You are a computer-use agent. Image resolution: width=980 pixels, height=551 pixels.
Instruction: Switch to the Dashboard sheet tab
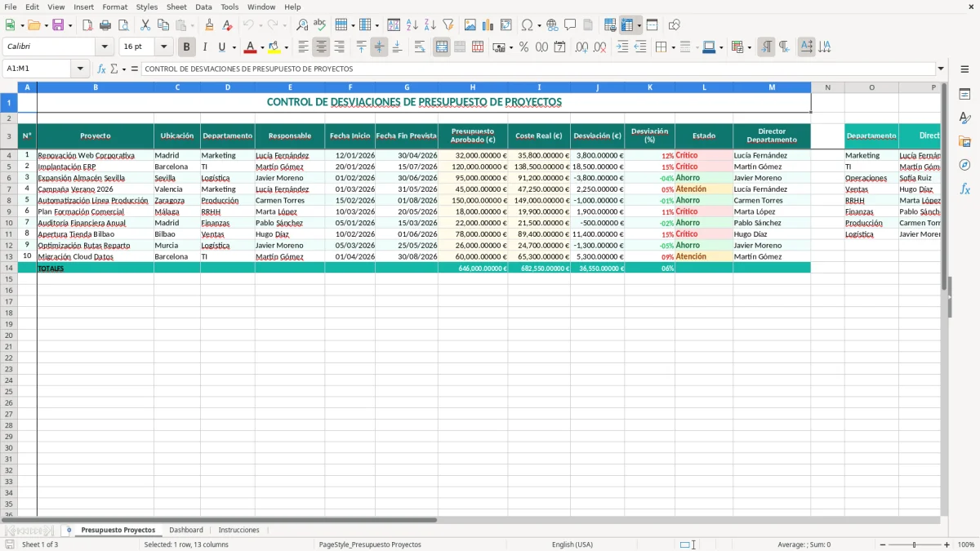click(186, 530)
